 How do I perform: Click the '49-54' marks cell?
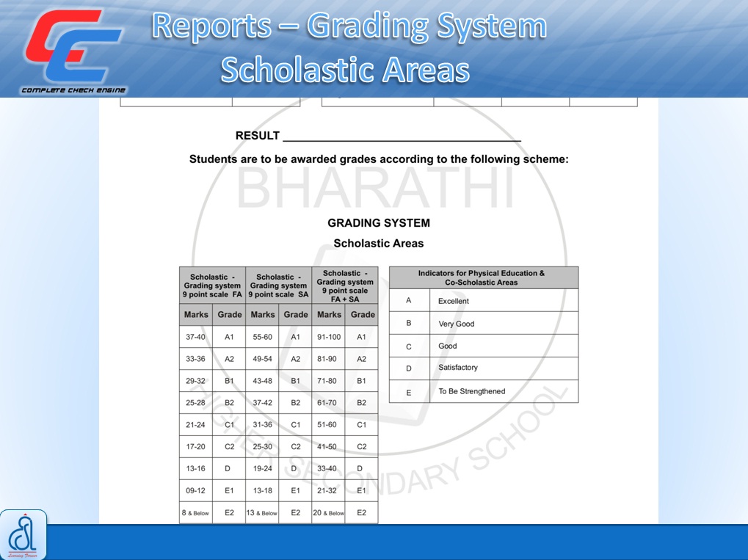pos(262,359)
